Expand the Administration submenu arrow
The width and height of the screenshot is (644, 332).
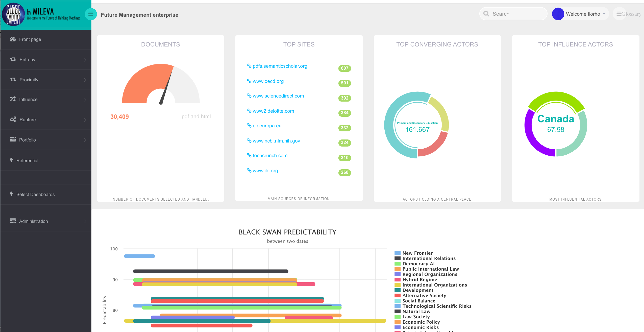[85, 221]
